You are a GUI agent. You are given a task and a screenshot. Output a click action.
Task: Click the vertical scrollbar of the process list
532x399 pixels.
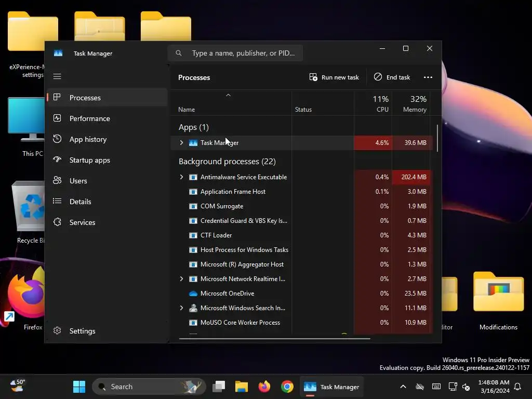[x=437, y=138]
